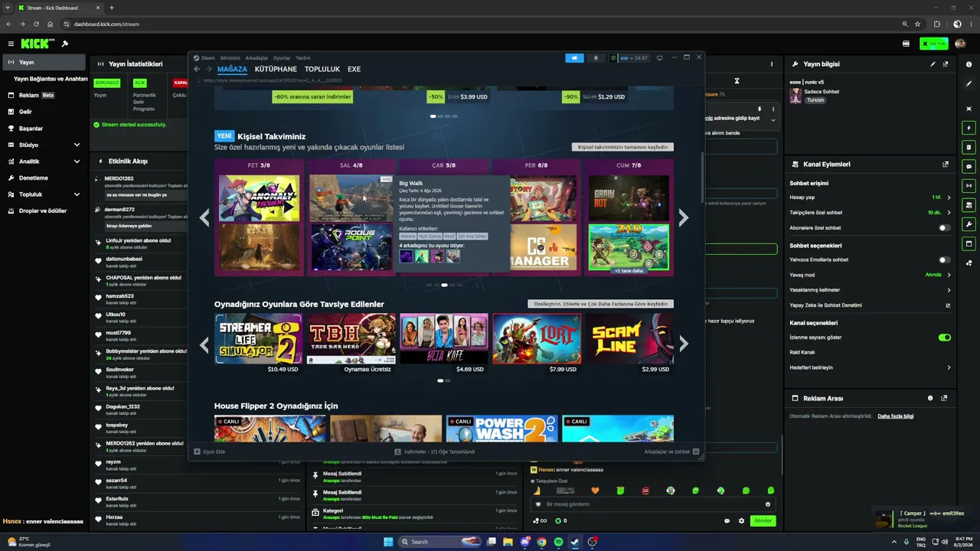This screenshot has width=980, height=551.
Task: Click the green Gönder send button
Action: coord(763,521)
